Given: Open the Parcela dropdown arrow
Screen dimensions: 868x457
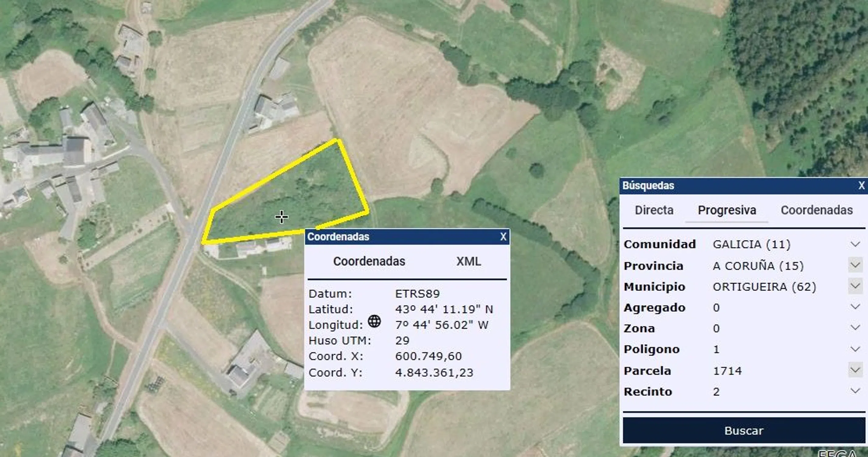Looking at the screenshot, I should click(855, 370).
